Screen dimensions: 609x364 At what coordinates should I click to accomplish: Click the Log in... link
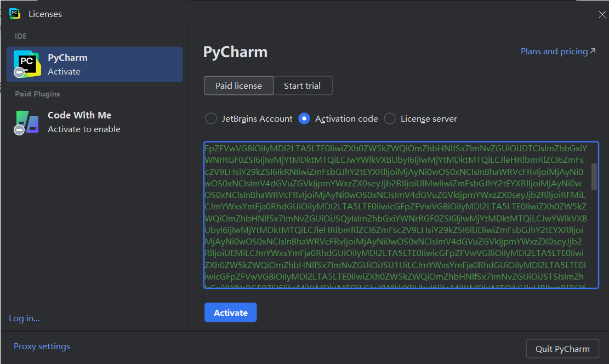pyautogui.click(x=25, y=318)
